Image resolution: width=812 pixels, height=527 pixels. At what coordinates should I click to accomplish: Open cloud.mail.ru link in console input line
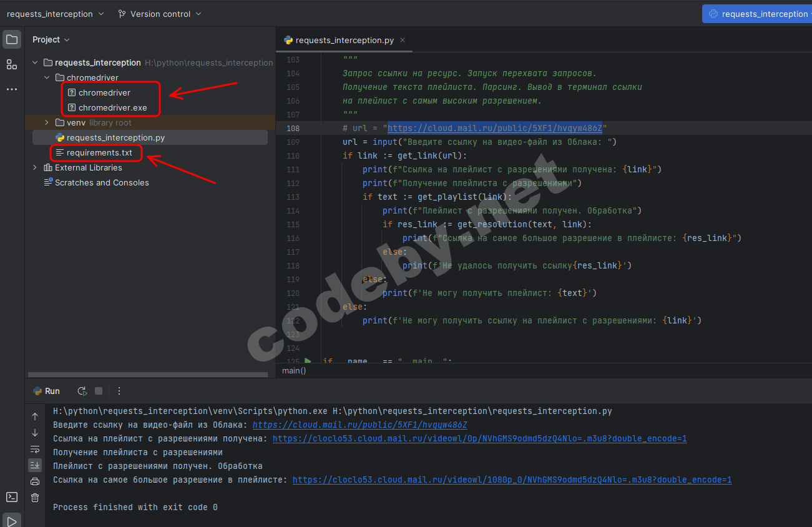click(x=360, y=425)
